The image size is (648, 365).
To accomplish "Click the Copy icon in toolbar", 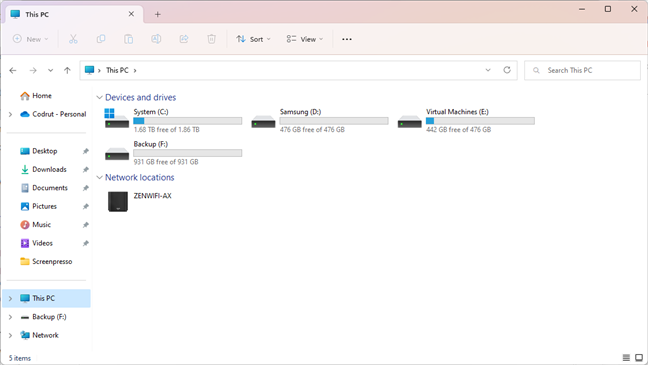I will coord(101,39).
